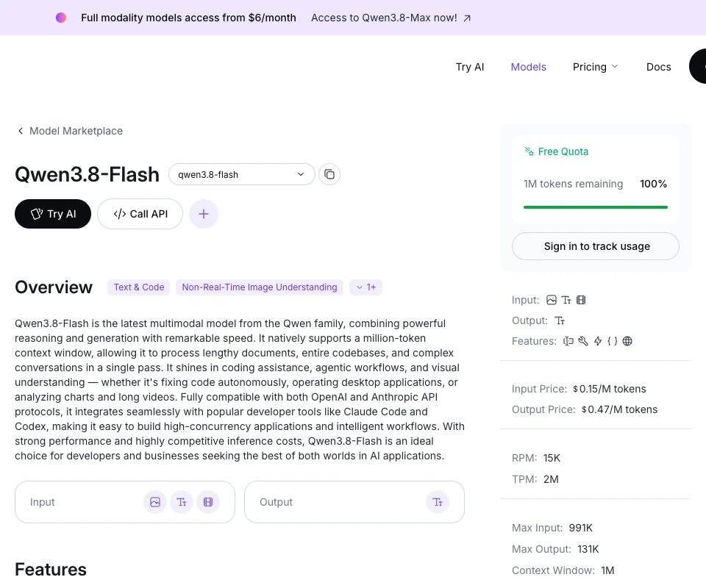Click the Output Price $0.47/M tokens value
This screenshot has width=706, height=588.
619,410
